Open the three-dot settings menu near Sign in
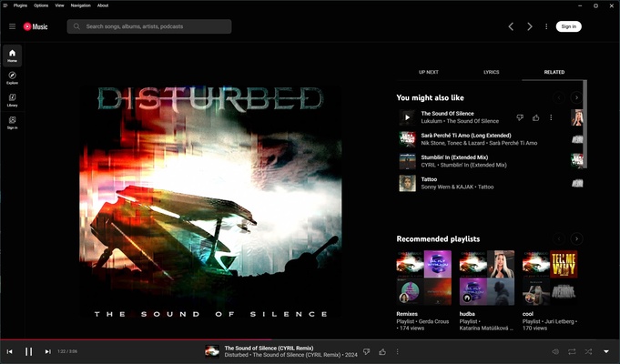This screenshot has width=620, height=364. click(x=546, y=26)
